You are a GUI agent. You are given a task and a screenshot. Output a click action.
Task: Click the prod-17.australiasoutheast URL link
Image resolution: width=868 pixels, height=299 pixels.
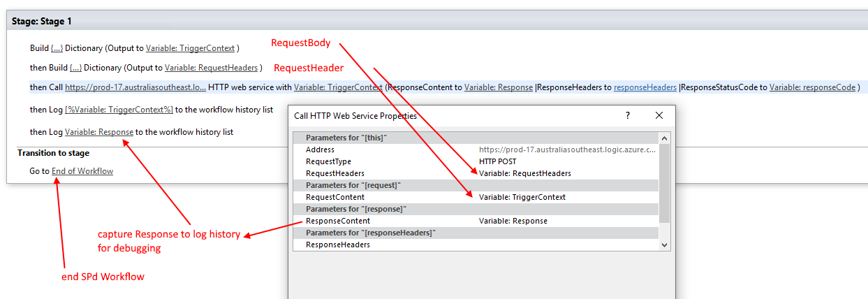click(x=135, y=87)
